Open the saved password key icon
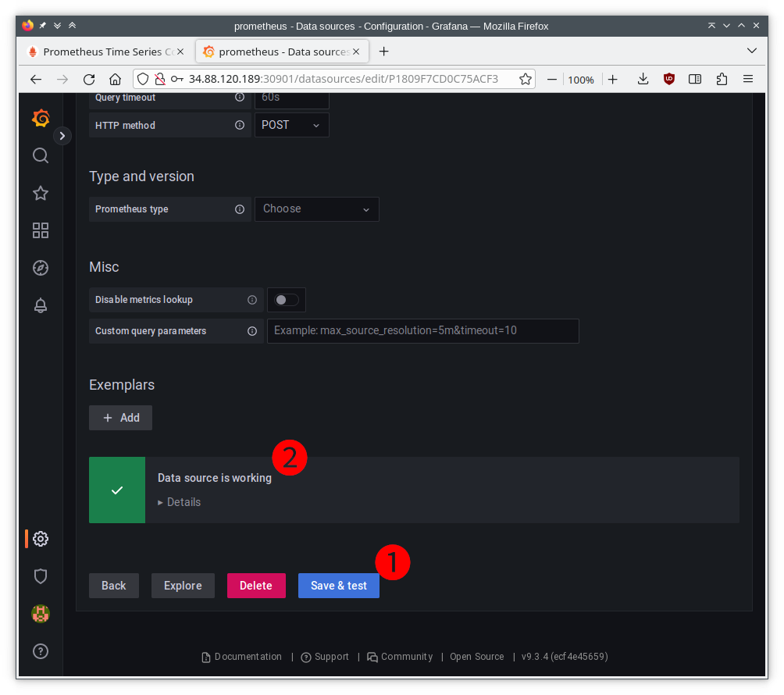 coord(177,79)
